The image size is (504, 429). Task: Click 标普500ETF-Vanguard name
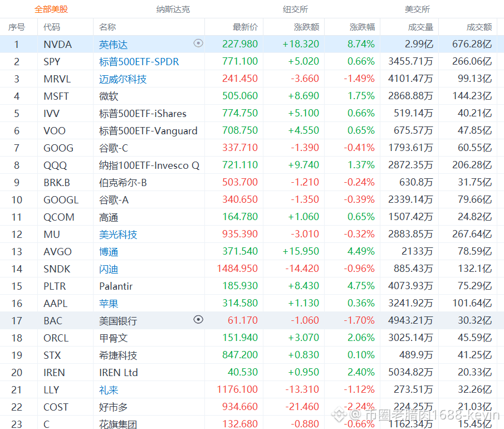tap(148, 131)
